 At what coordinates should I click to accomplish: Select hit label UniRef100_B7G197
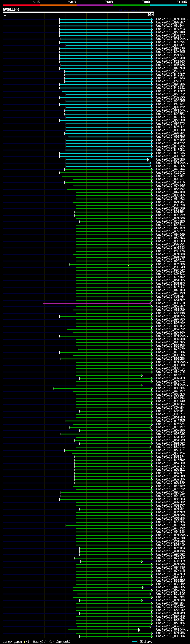click(x=170, y=427)
